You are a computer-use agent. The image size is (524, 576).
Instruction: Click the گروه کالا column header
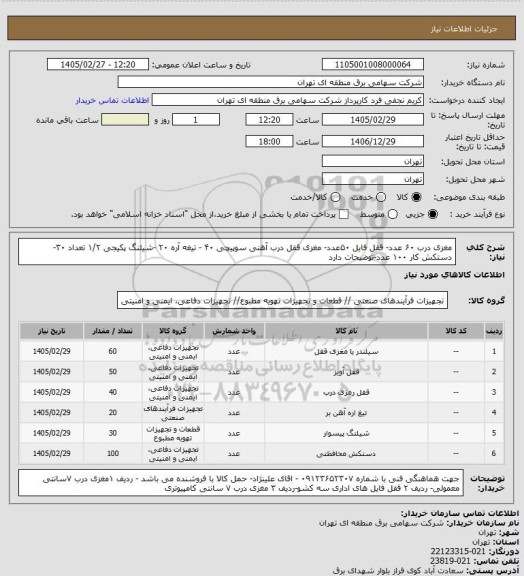(173, 331)
